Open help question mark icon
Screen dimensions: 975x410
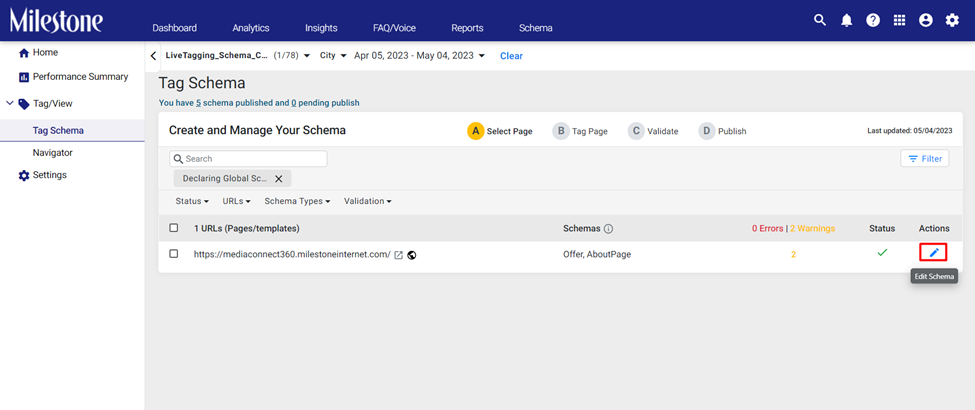point(873,21)
